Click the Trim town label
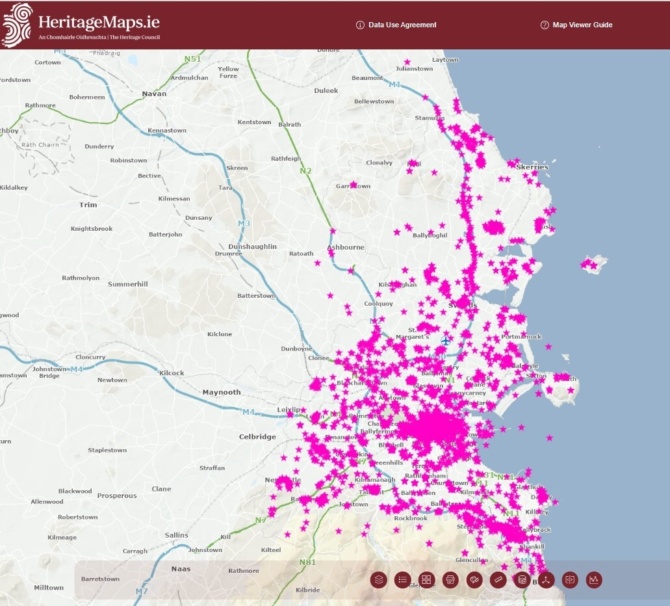Screen dimensions: 670x606 click(88, 205)
